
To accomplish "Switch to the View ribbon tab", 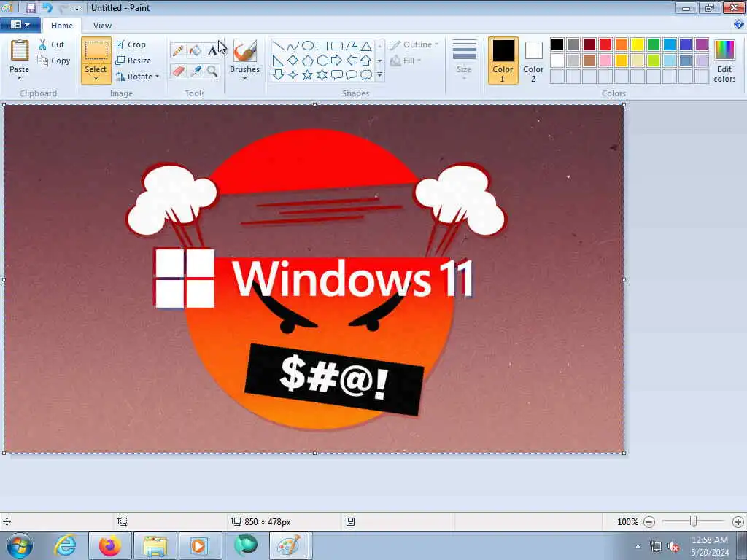I will 102,26.
